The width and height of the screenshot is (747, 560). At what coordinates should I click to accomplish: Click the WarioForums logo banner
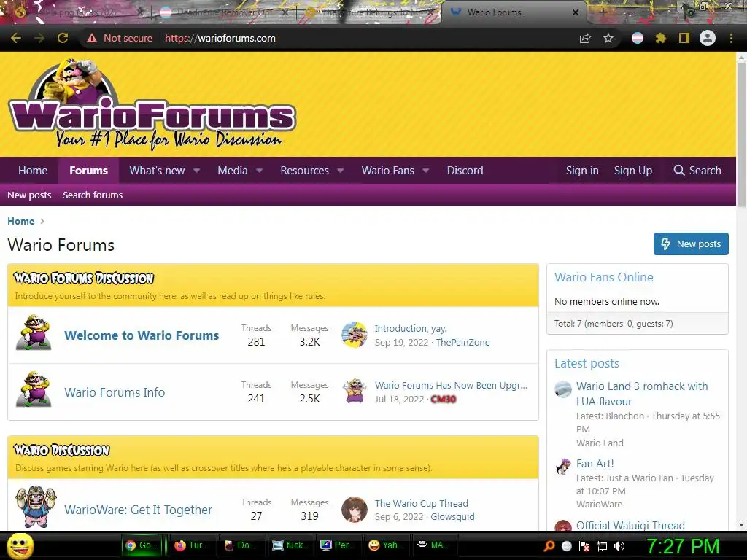tap(152, 104)
